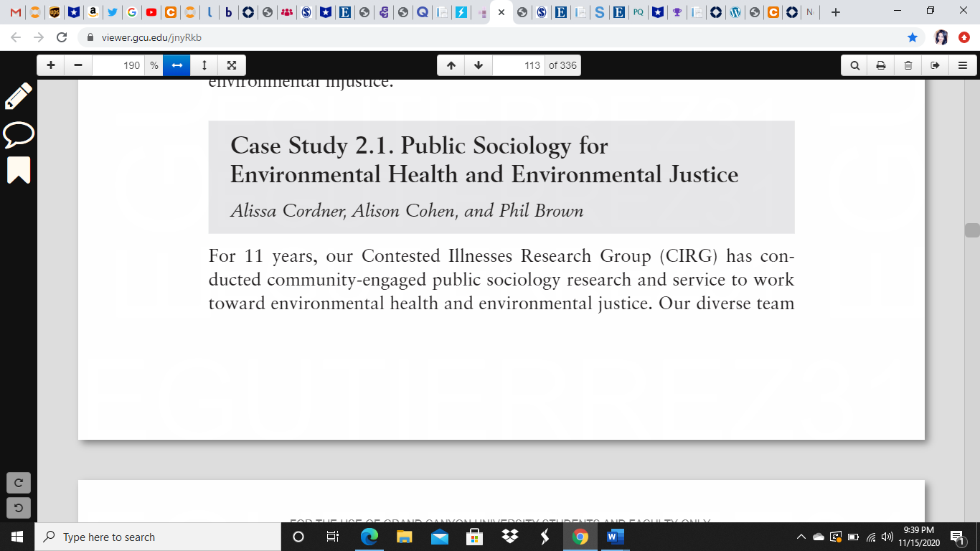Launch Microsoft Edge from the taskbar
The height and width of the screenshot is (551, 980).
pos(369,537)
